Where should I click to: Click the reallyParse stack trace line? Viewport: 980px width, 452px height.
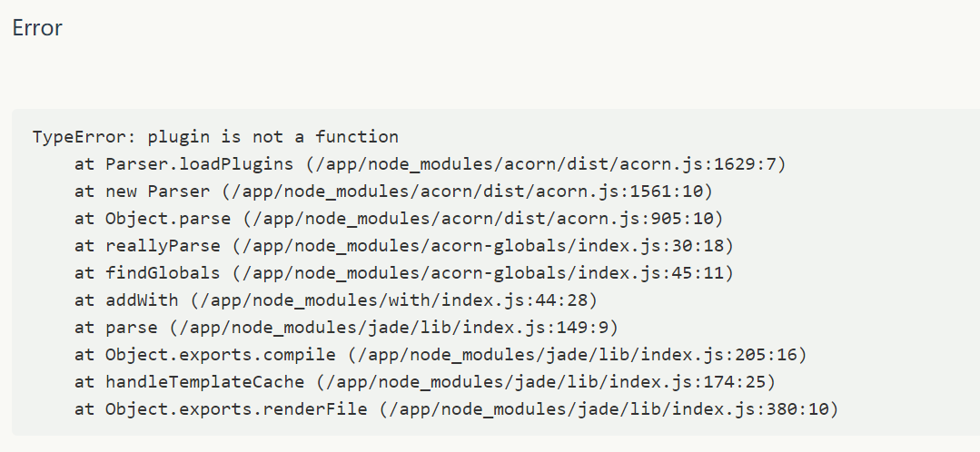[404, 246]
